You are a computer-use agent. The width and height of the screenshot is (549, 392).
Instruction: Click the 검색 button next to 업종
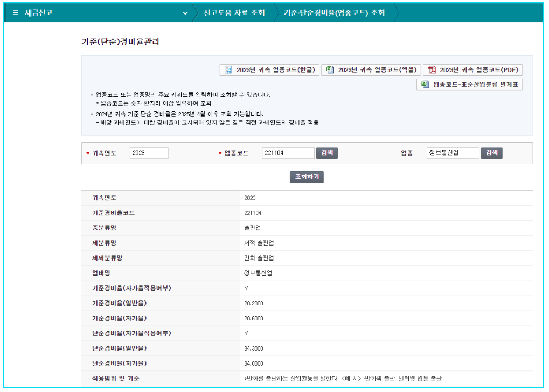(x=491, y=153)
